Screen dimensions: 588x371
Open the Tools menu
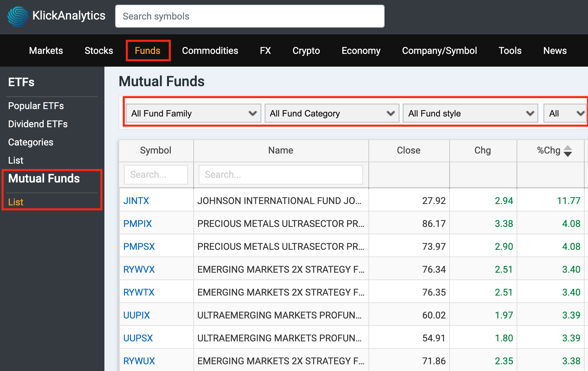[x=510, y=50]
